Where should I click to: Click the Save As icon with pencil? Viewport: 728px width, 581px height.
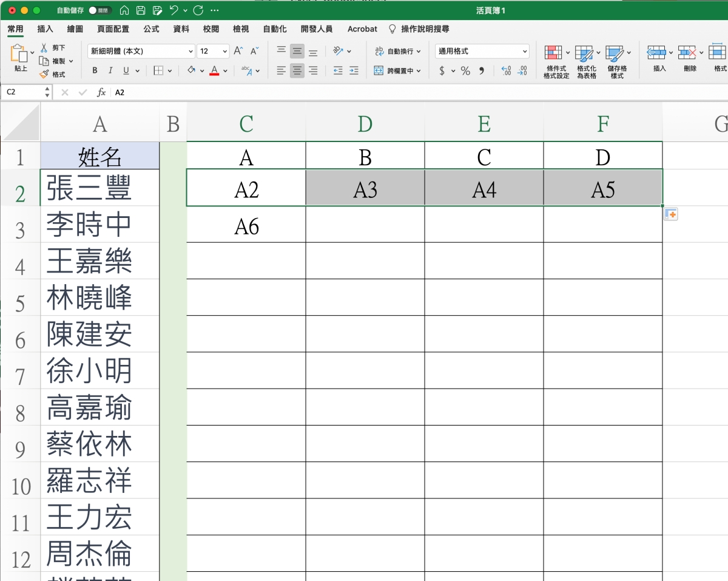(158, 10)
